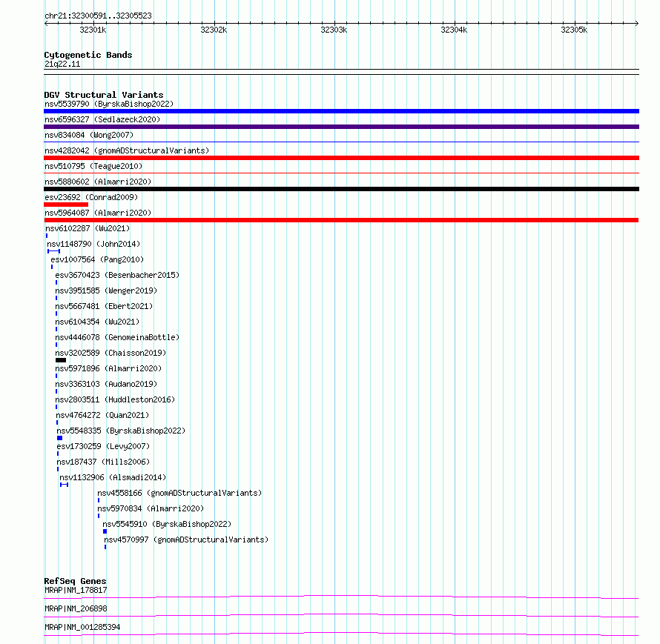Screen dimensions: 660x644
Task: Click the 32301k ruler position
Action: pos(93,30)
